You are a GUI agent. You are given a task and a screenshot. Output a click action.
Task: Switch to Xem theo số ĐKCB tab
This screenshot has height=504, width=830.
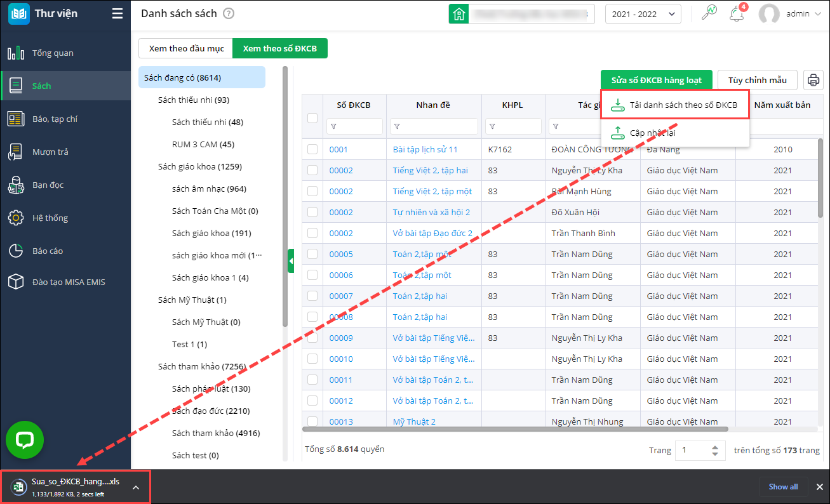pyautogui.click(x=280, y=48)
